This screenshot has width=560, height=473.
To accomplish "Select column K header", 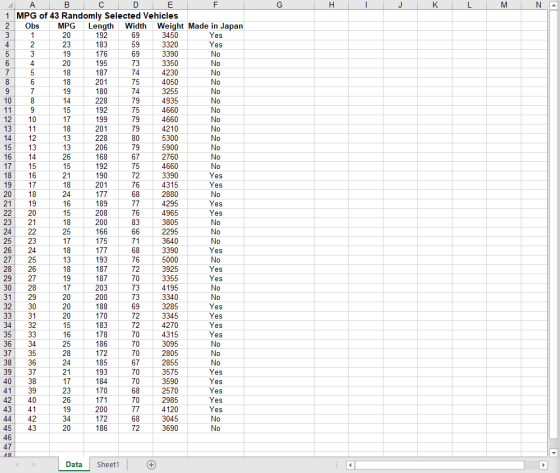I will [x=435, y=5].
